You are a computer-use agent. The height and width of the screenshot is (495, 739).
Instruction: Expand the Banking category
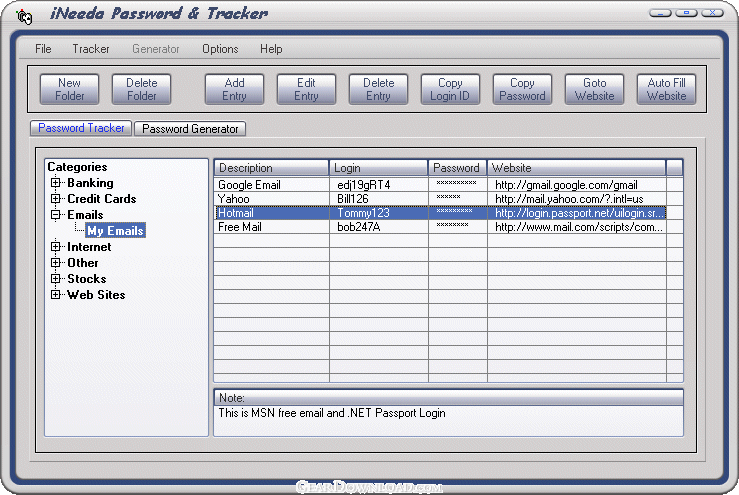pos(56,183)
